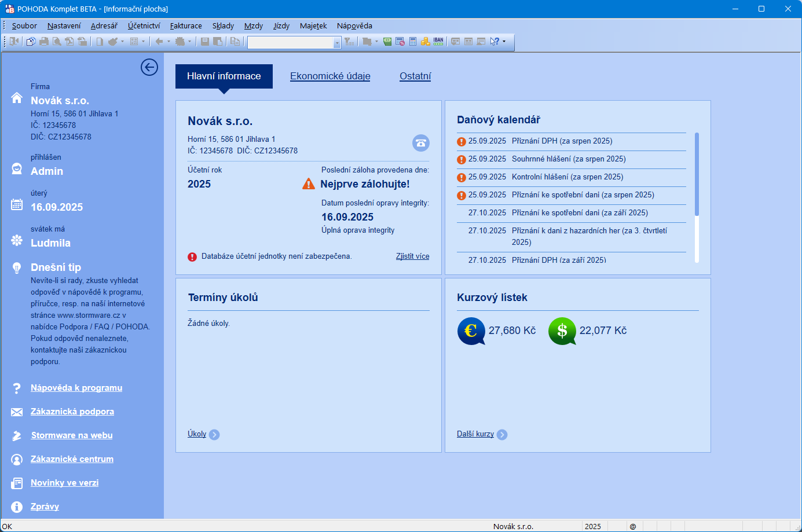Click the @ indicator in status bar
The image size is (802, 532).
point(633,526)
